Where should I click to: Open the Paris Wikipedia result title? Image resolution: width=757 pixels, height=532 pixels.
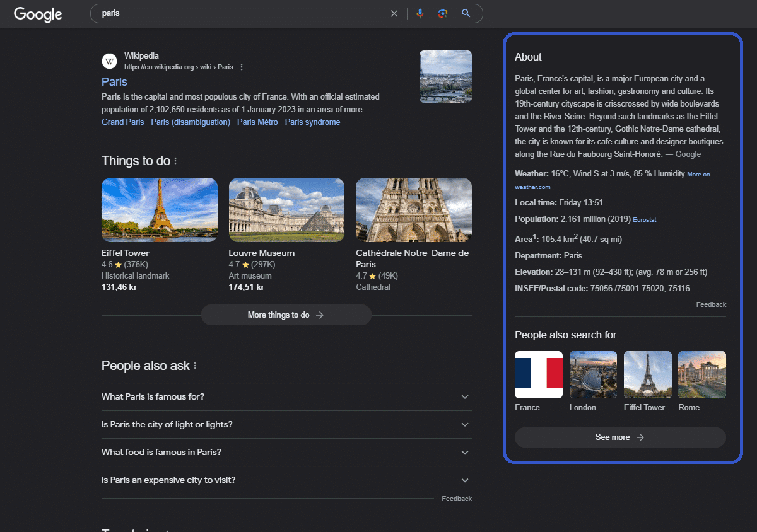point(114,82)
